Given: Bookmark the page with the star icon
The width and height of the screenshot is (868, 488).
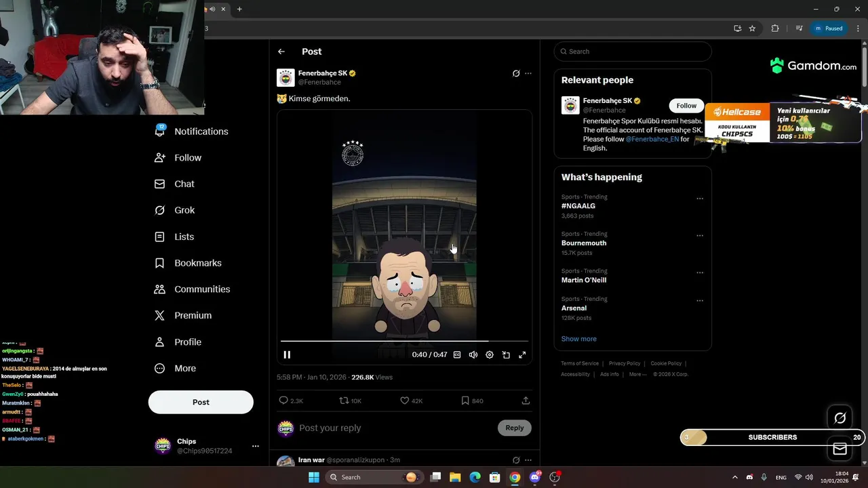Looking at the screenshot, I should pos(752,28).
